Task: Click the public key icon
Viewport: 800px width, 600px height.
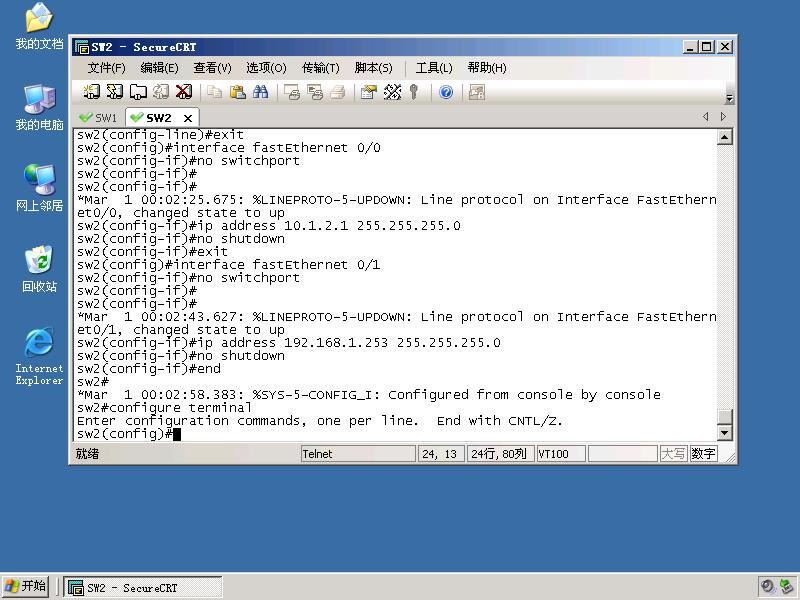Action: pyautogui.click(x=414, y=92)
